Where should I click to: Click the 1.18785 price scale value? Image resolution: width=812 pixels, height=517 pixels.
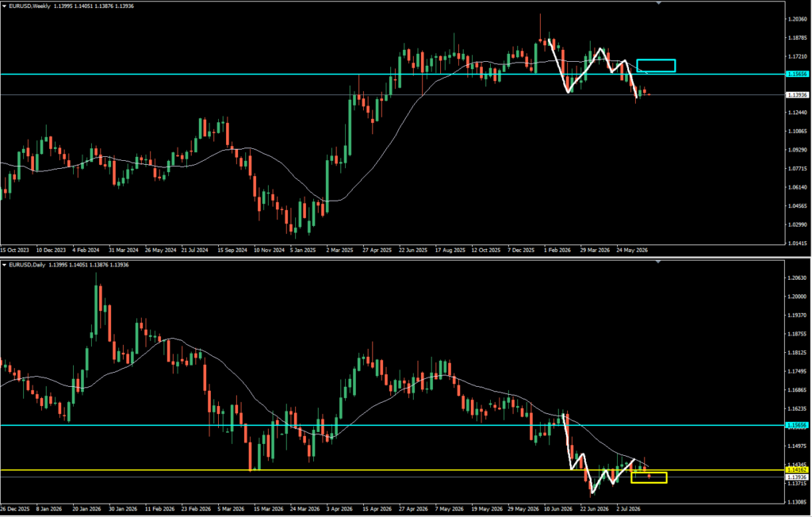[798, 38]
